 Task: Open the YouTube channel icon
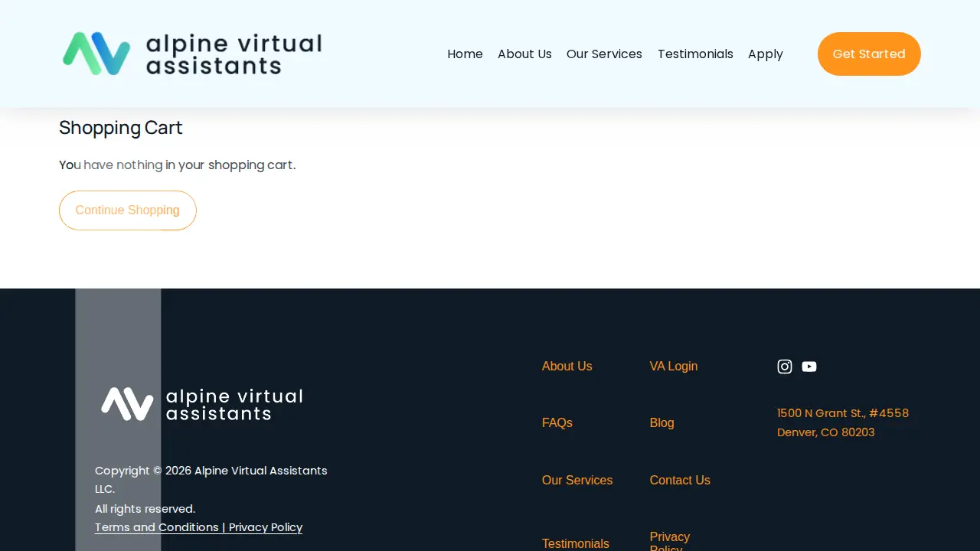809,367
